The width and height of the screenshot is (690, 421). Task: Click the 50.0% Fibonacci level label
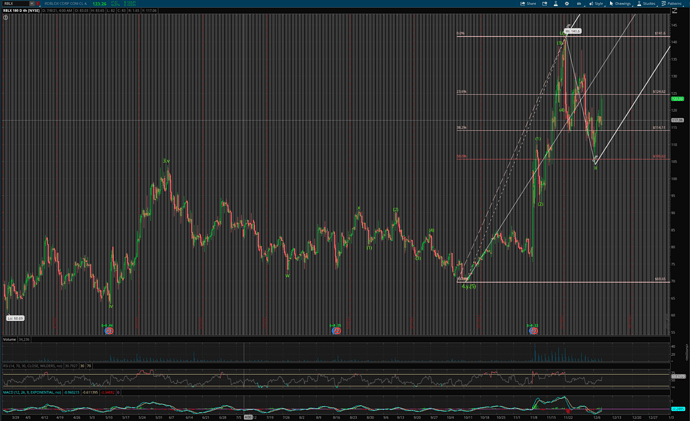pos(461,157)
